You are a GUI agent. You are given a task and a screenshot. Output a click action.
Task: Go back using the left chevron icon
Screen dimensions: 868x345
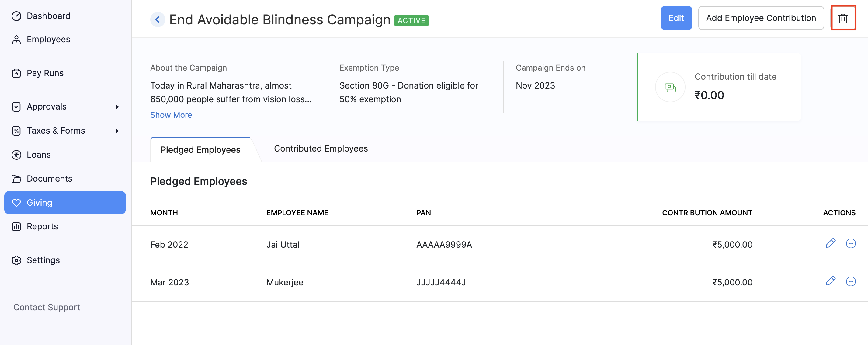157,19
